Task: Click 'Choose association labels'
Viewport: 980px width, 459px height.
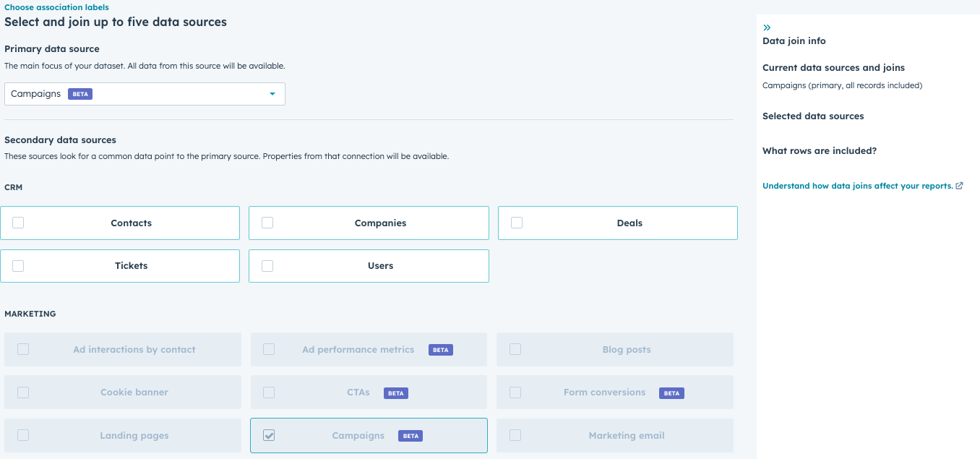Action: 56,7
